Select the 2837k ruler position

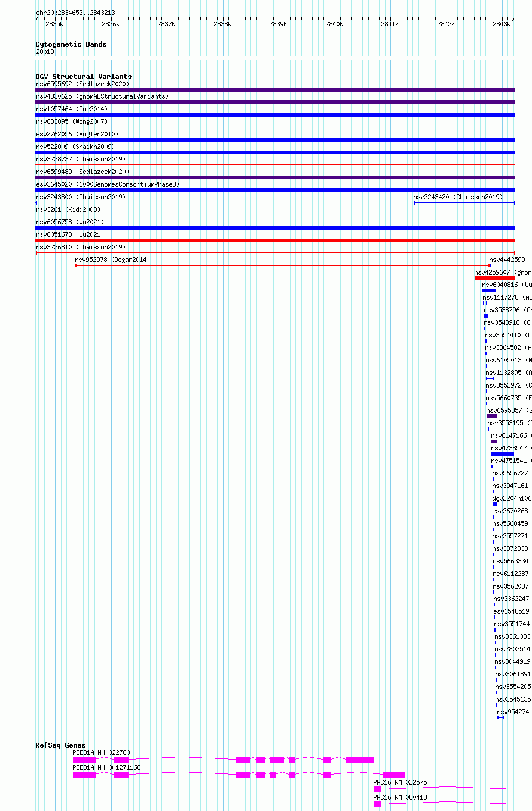(x=166, y=24)
